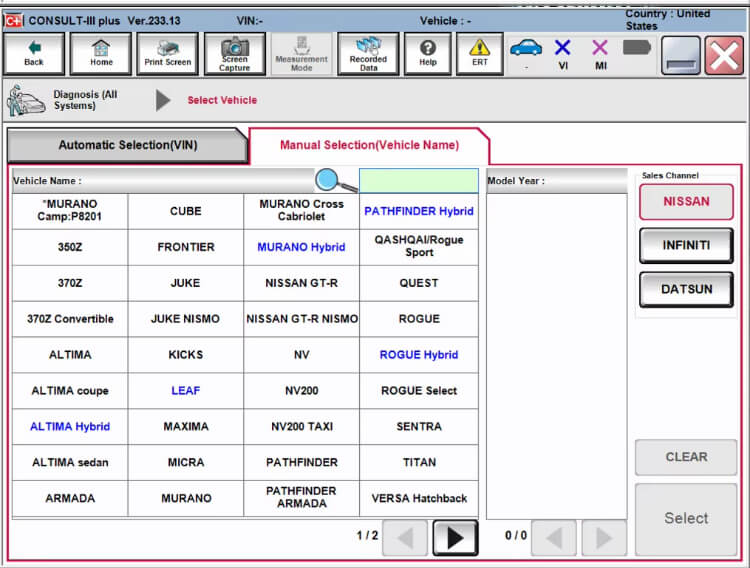
Task: Select the 350Z vehicle
Action: coord(70,247)
